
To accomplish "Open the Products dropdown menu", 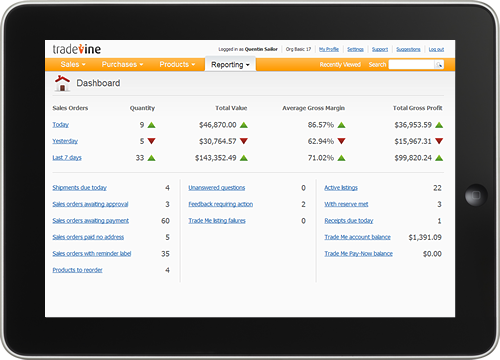I will tap(177, 64).
